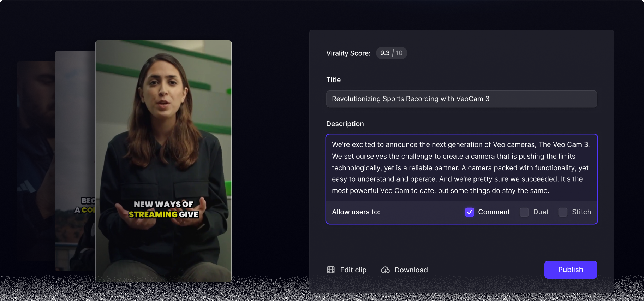Enable the Stitch checkbox

(x=563, y=212)
